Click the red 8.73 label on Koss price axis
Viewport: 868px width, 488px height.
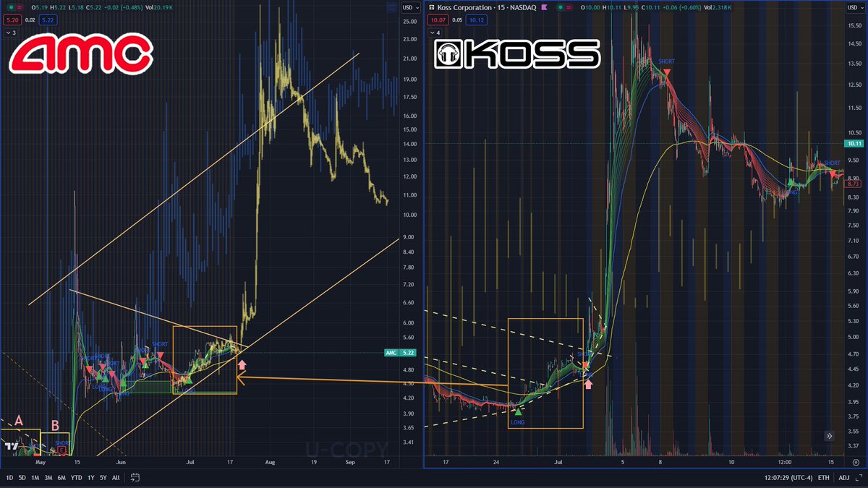[x=854, y=185]
